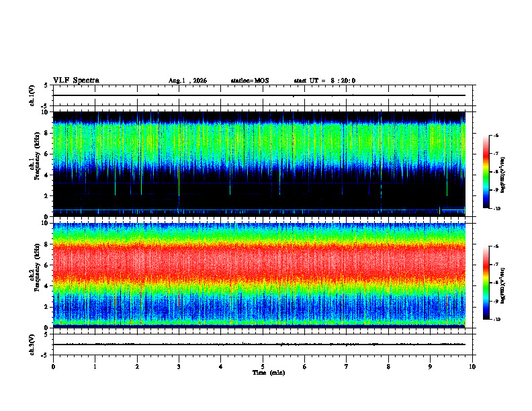The width and height of the screenshot is (532, 411).
Task: Click time axis tick label "4"
Action: coord(221,367)
